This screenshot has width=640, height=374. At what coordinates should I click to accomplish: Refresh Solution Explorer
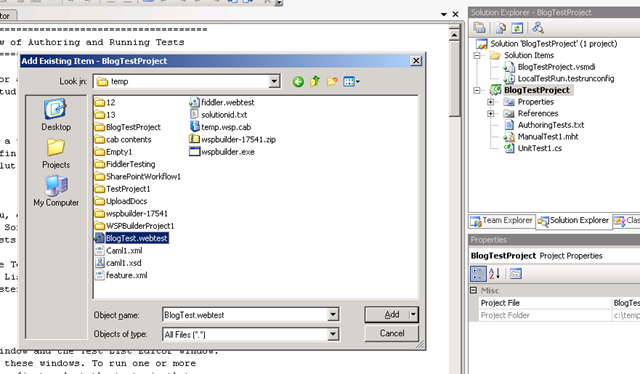tap(517, 28)
